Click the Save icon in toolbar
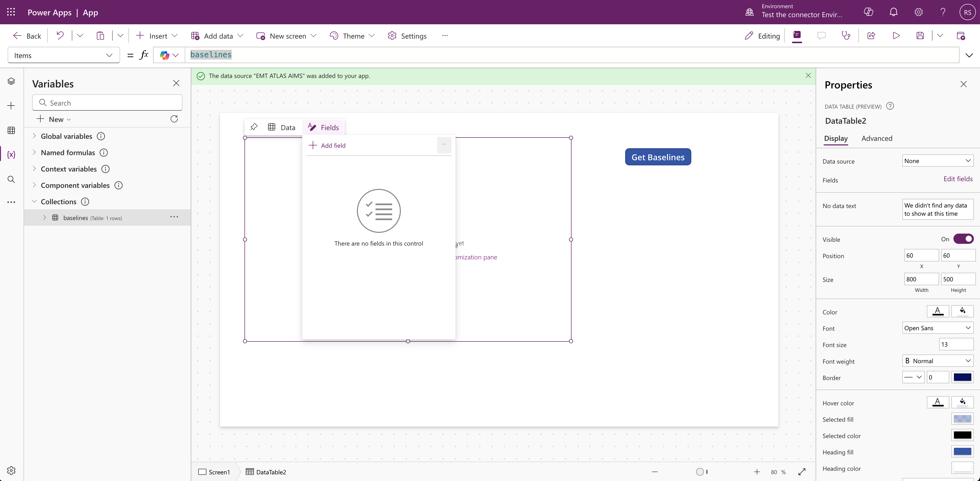This screenshot has width=980, height=481. click(920, 36)
